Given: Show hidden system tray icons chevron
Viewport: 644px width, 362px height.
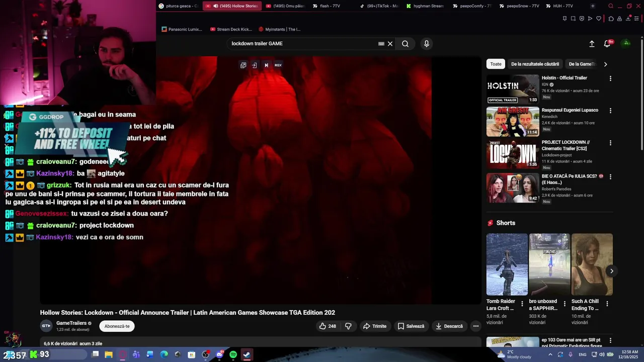Looking at the screenshot, I should click(x=550, y=354).
